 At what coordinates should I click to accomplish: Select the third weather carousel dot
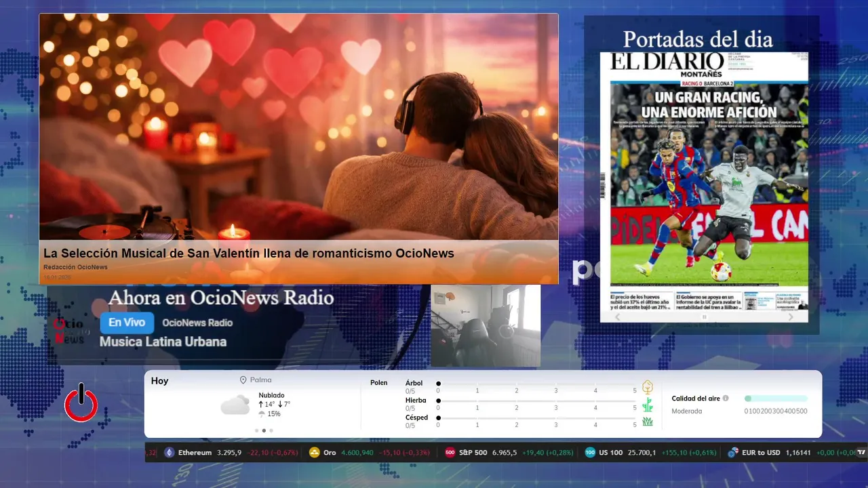click(271, 430)
